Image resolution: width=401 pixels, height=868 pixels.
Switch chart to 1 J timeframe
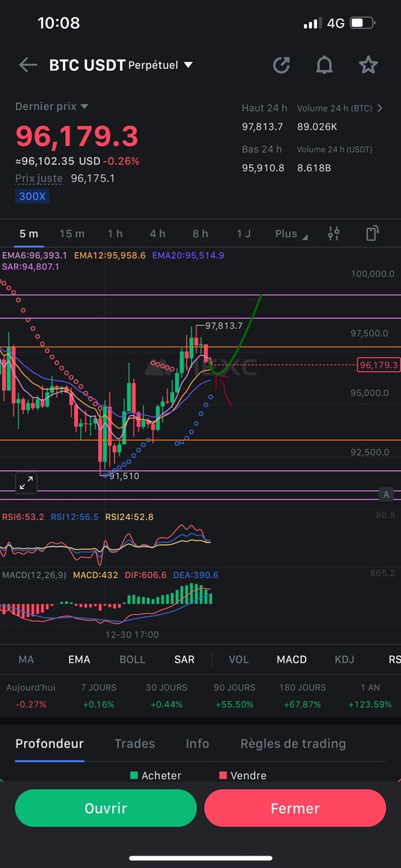click(x=244, y=234)
